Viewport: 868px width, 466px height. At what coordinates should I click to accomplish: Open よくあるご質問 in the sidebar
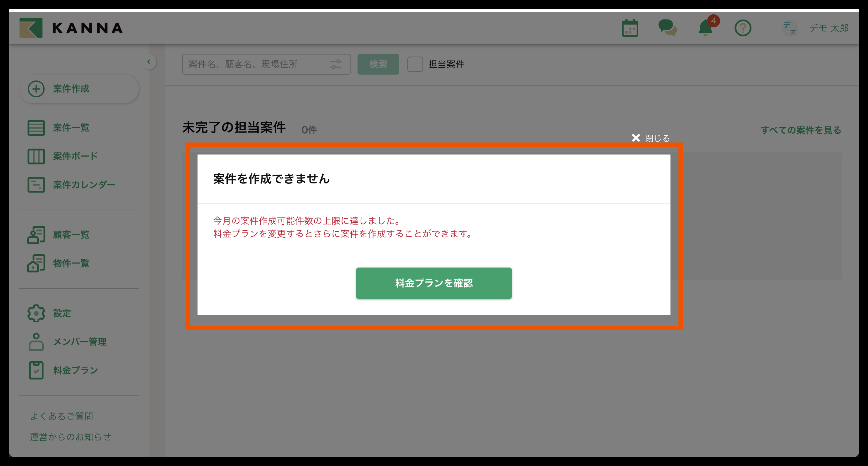tap(62, 416)
